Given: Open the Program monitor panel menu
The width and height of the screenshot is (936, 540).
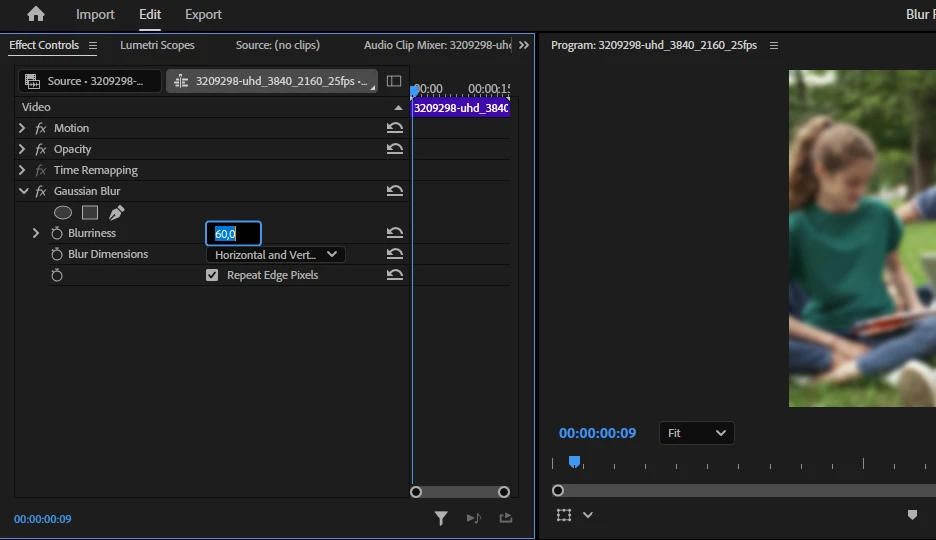Looking at the screenshot, I should click(774, 45).
